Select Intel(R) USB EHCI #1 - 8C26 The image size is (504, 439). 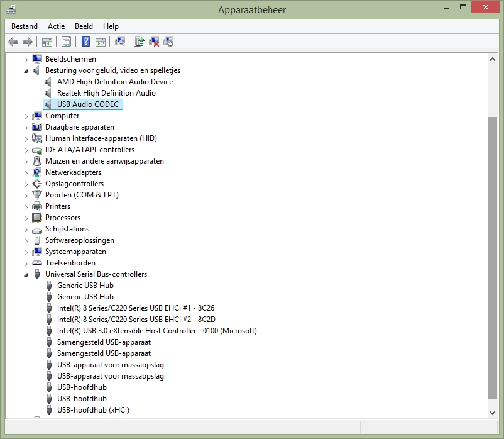(x=136, y=308)
